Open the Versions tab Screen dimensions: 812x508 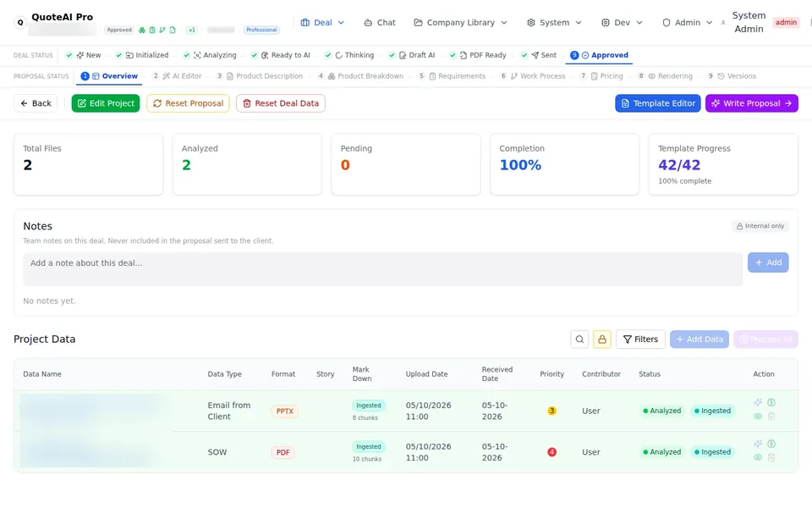coord(732,76)
